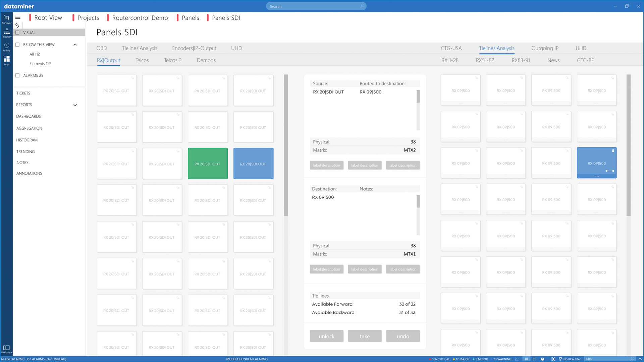Screen dimensions: 644x362
Task: Select the Outgoing IP tab
Action: (545, 48)
